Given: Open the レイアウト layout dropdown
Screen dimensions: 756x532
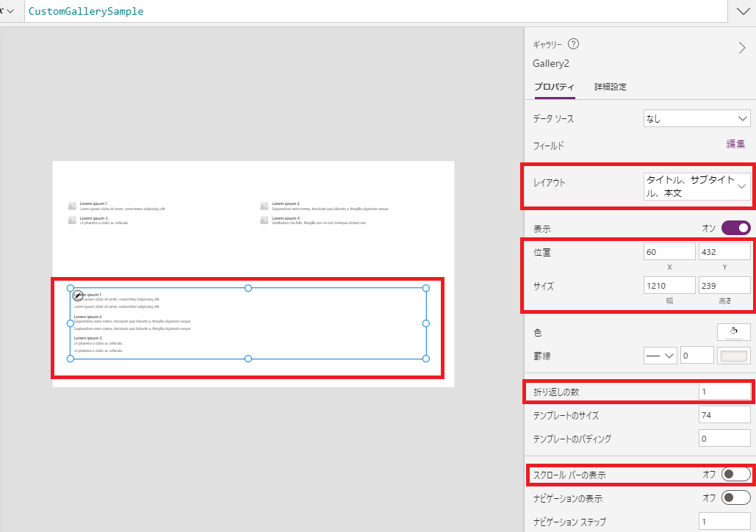Looking at the screenshot, I should (696, 186).
